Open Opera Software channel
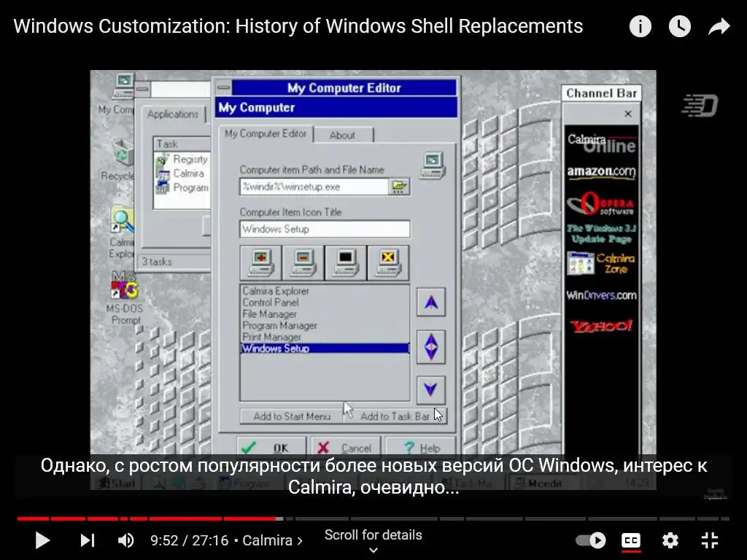747x560 pixels. (601, 204)
